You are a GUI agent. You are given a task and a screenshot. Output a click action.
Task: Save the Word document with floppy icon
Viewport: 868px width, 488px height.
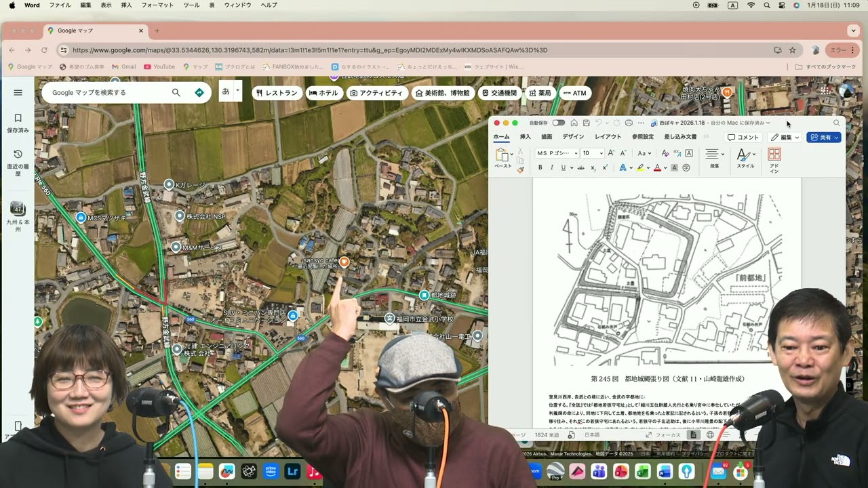(586, 123)
